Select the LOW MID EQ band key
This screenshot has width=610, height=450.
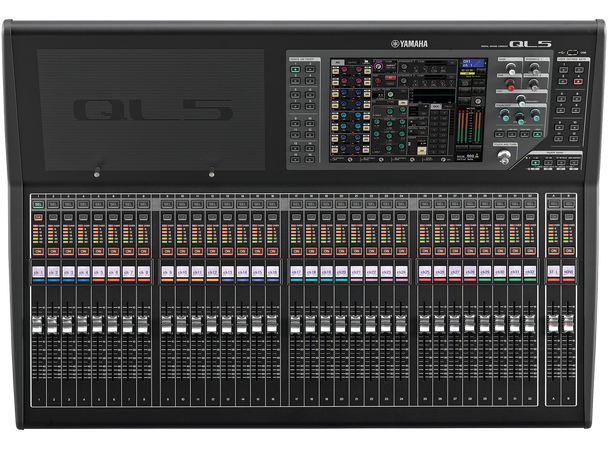click(x=512, y=134)
